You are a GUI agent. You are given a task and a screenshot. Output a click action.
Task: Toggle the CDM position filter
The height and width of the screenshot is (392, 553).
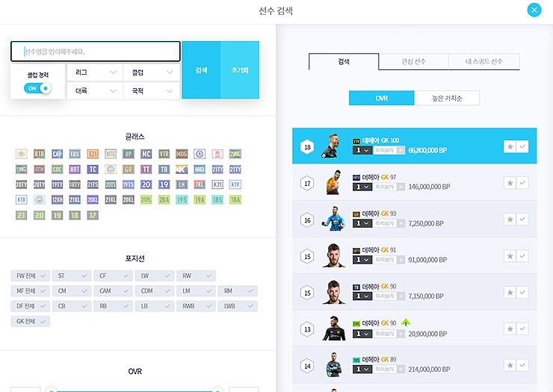155,291
